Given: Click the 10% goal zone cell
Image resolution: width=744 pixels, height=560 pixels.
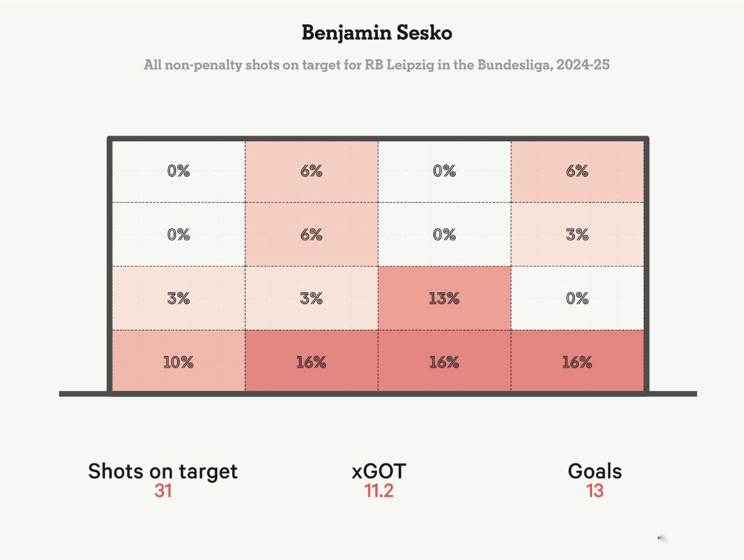Looking at the screenshot, I should (178, 362).
